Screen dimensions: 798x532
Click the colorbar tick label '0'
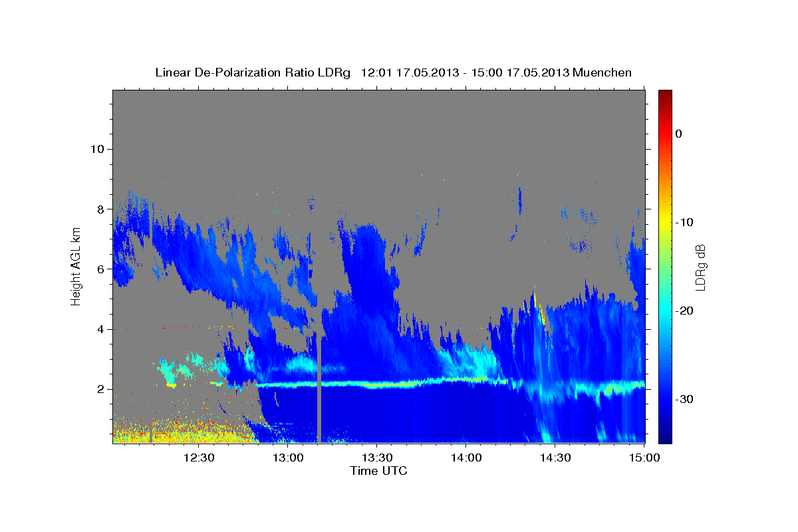679,134
